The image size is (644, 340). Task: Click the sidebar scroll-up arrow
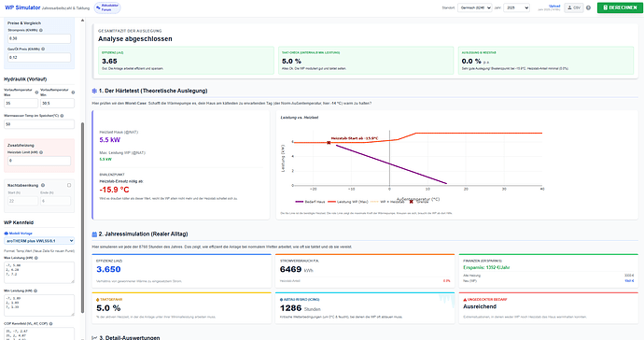coord(82,21)
